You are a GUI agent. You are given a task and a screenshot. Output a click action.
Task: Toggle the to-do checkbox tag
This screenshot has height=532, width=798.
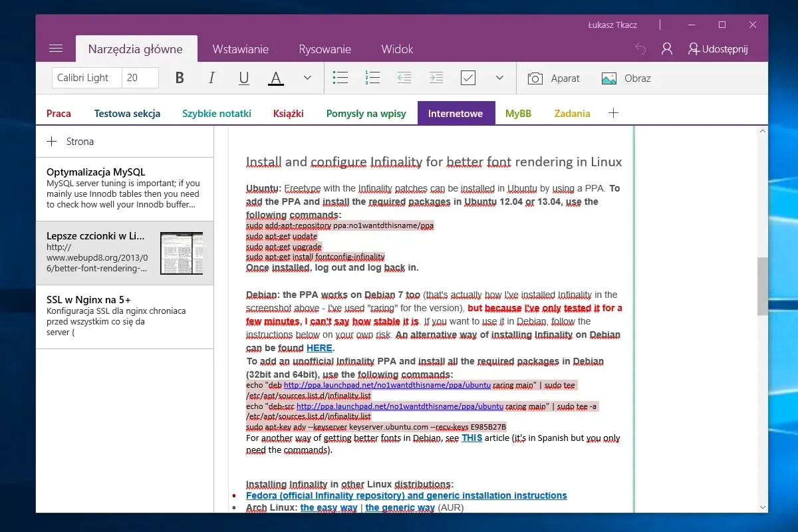coord(468,78)
